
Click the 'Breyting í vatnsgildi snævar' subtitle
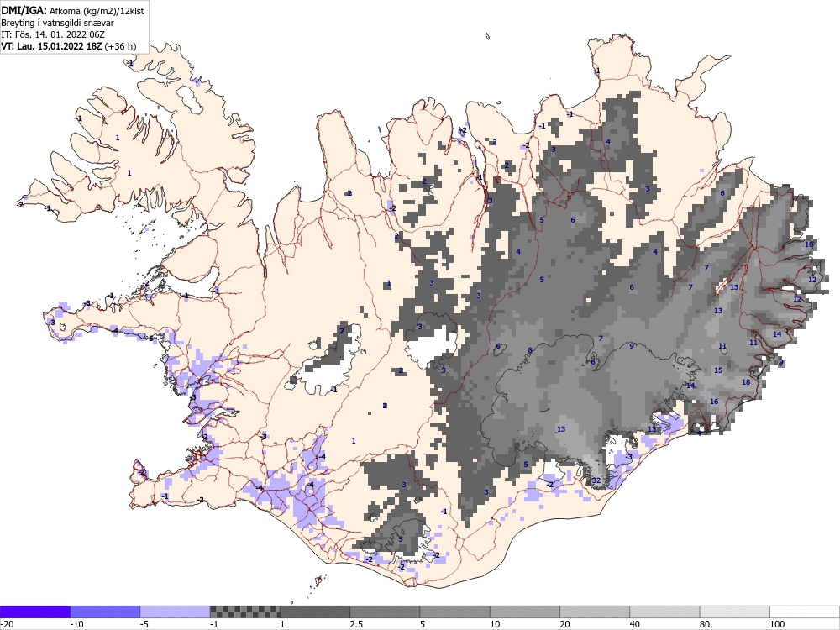click(57, 23)
